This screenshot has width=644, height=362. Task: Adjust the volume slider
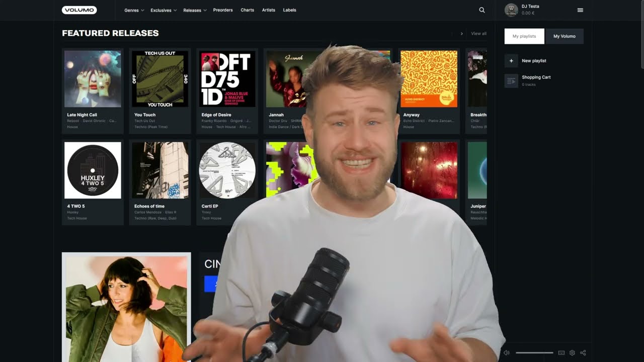pyautogui.click(x=534, y=353)
